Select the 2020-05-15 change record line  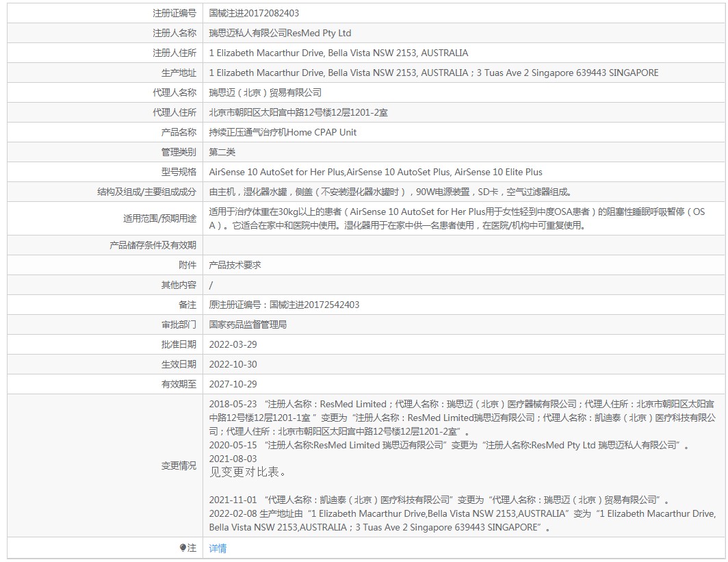450,445
